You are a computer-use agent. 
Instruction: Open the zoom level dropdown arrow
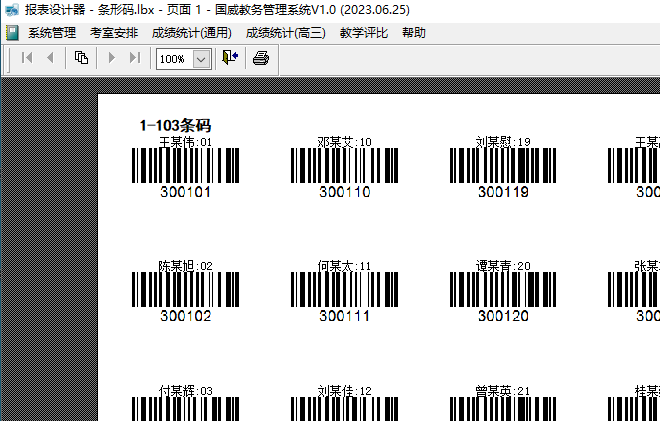[x=201, y=59]
